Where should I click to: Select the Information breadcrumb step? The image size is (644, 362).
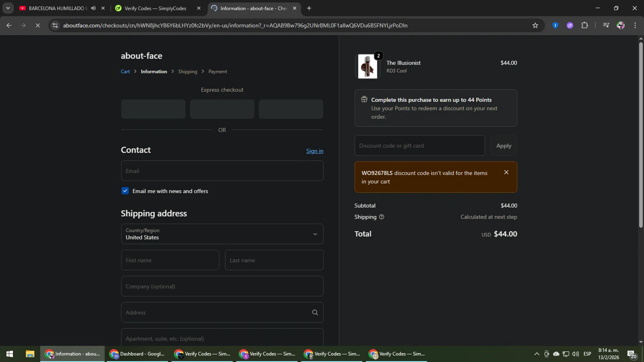click(x=154, y=72)
